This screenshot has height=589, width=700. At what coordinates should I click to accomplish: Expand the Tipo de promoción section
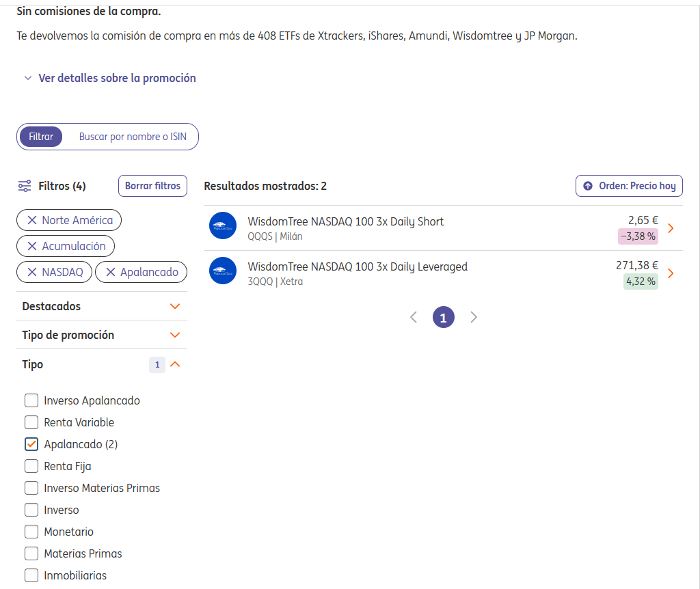coord(175,335)
